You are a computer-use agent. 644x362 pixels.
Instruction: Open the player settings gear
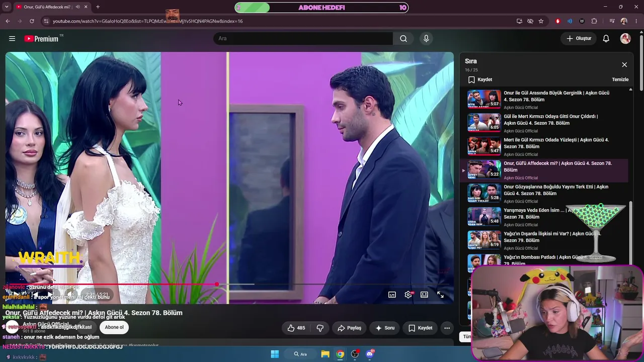pyautogui.click(x=408, y=295)
